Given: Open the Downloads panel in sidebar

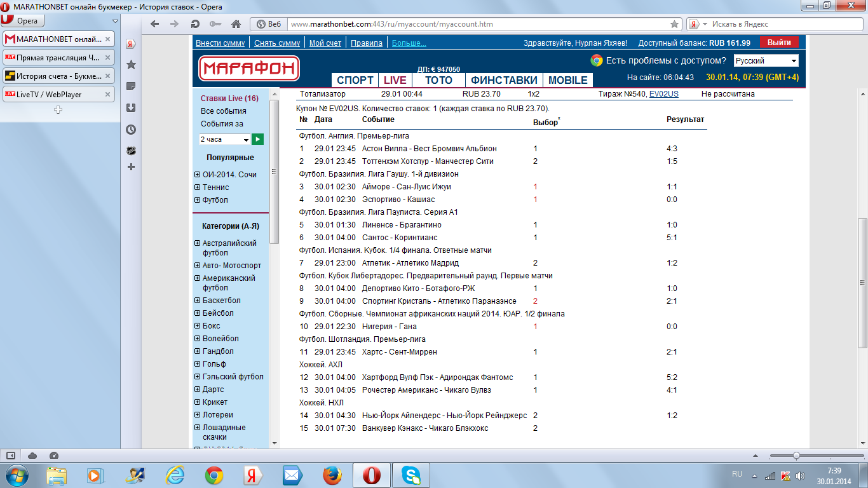Looking at the screenshot, I should coord(131,107).
